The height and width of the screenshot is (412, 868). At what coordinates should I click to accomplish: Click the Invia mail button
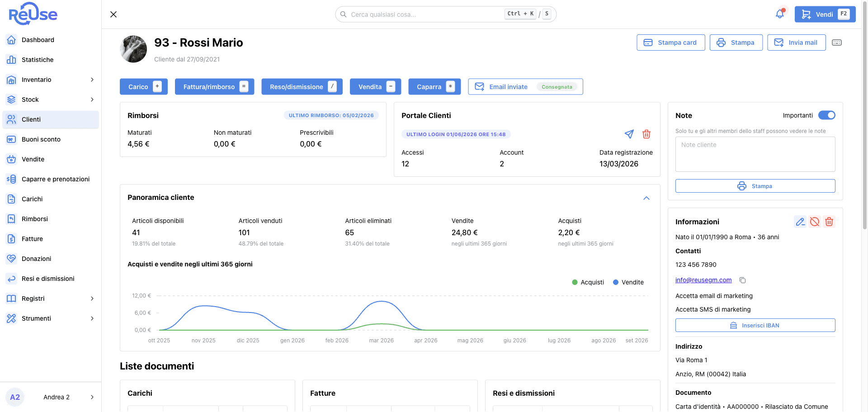pos(797,43)
